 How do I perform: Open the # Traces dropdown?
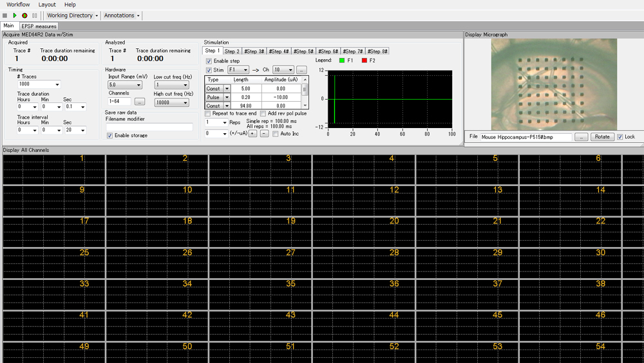[x=57, y=84]
